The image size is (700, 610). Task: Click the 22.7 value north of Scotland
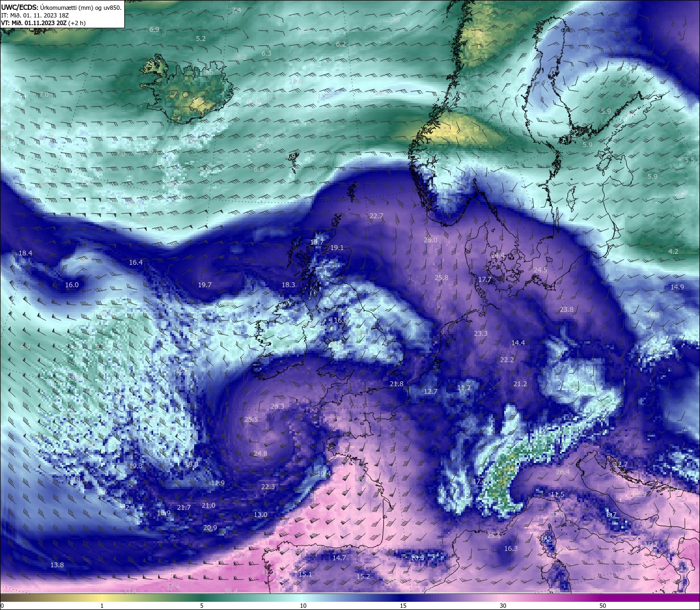tap(376, 216)
